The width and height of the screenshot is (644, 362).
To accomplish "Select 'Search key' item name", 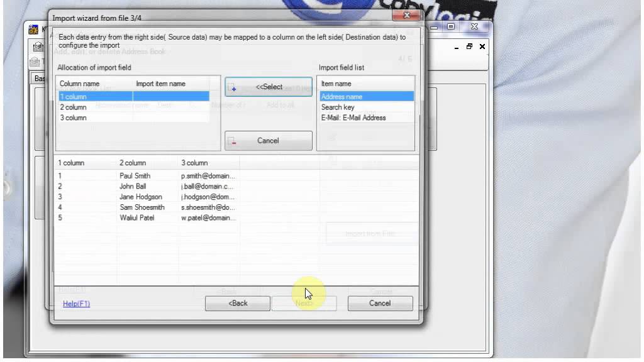I will pos(367,107).
